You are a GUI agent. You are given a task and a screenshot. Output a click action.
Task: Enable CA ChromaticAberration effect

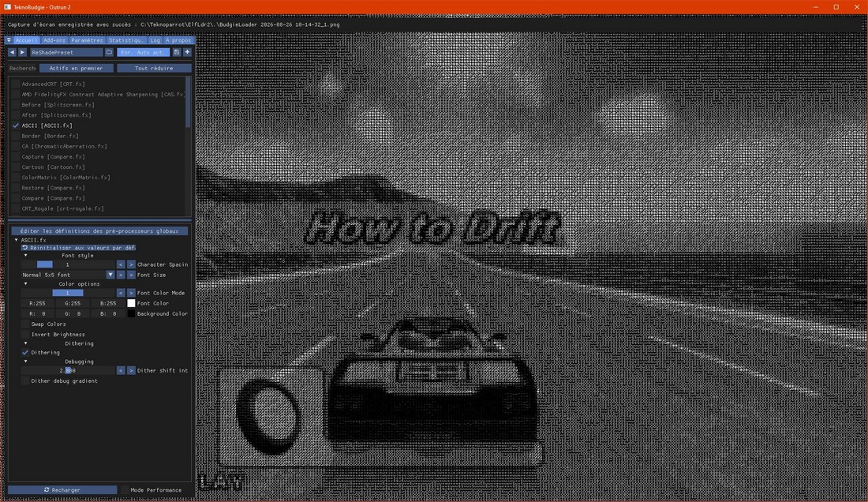point(16,147)
